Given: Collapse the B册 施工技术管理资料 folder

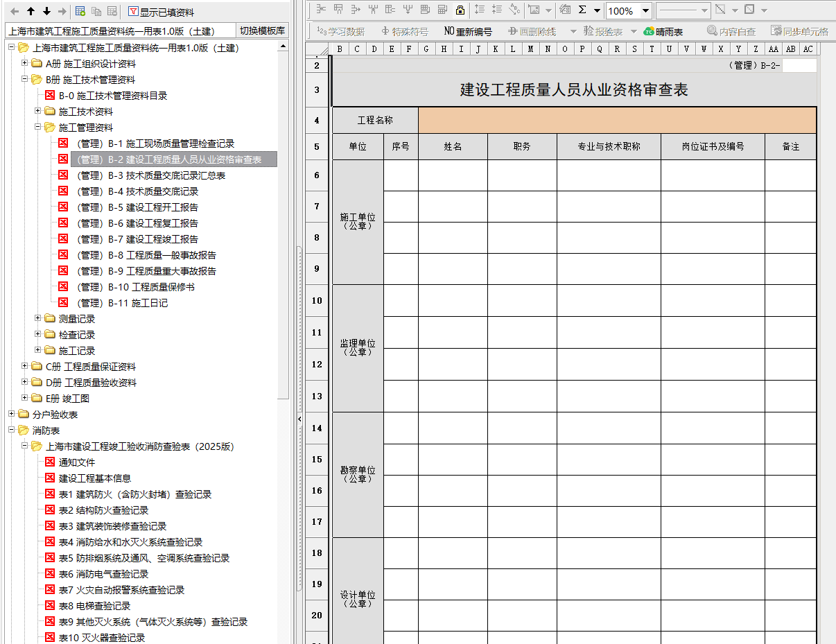Looking at the screenshot, I should coord(25,80).
